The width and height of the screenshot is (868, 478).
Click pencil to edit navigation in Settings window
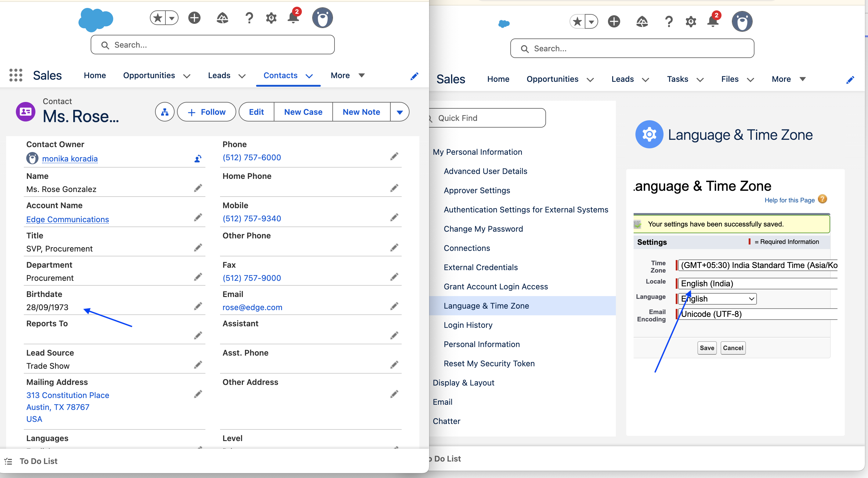point(850,80)
